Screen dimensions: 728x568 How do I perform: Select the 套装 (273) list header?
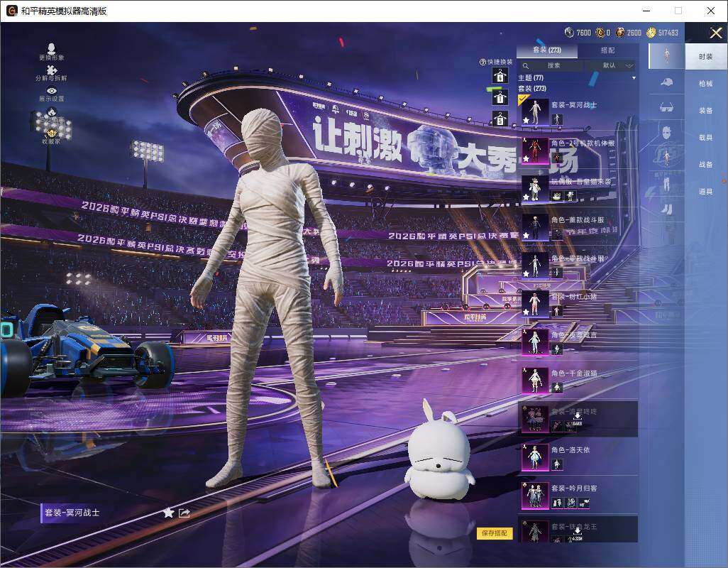tap(532, 88)
